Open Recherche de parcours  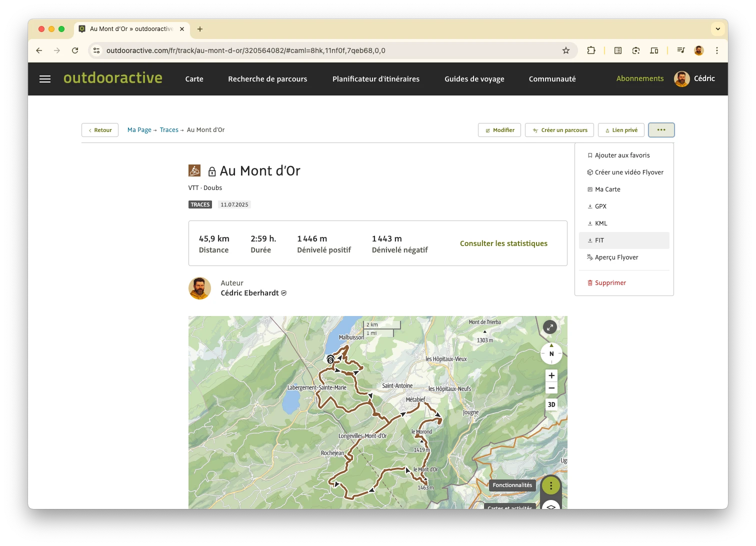(267, 79)
